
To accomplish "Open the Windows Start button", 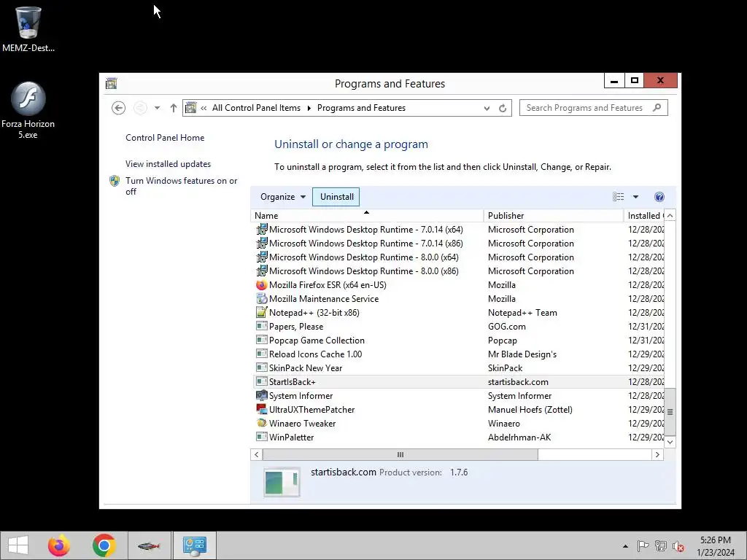I will [x=18, y=545].
